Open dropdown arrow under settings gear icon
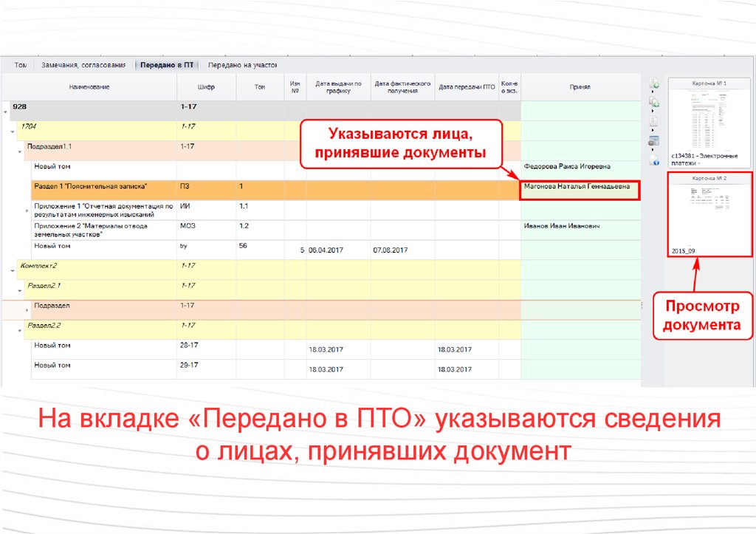Image resolution: width=756 pixels, height=534 pixels. pyautogui.click(x=653, y=150)
